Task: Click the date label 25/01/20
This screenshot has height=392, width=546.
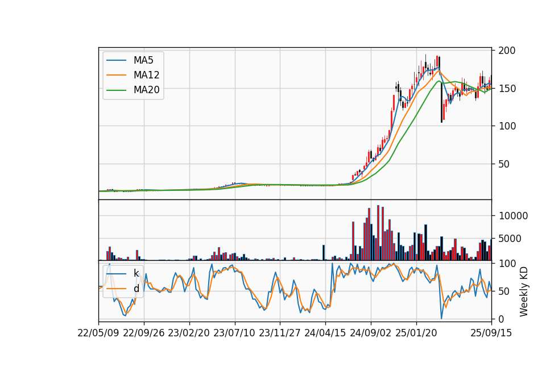Action: pyautogui.click(x=416, y=333)
